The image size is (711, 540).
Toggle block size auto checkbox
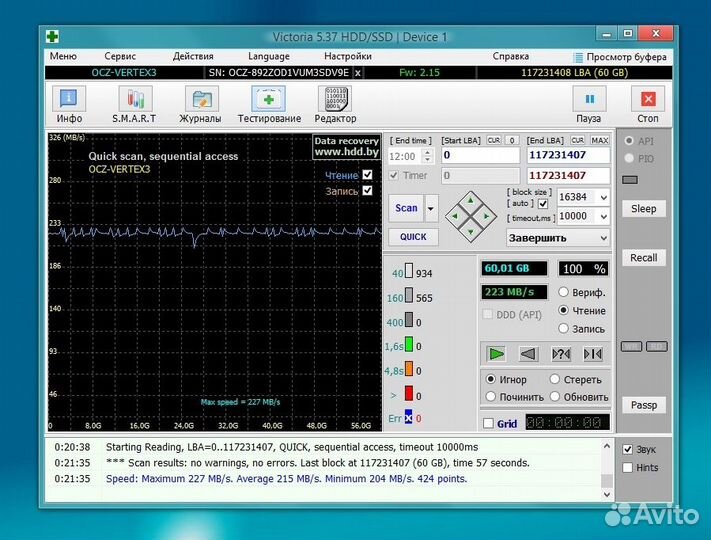point(543,204)
